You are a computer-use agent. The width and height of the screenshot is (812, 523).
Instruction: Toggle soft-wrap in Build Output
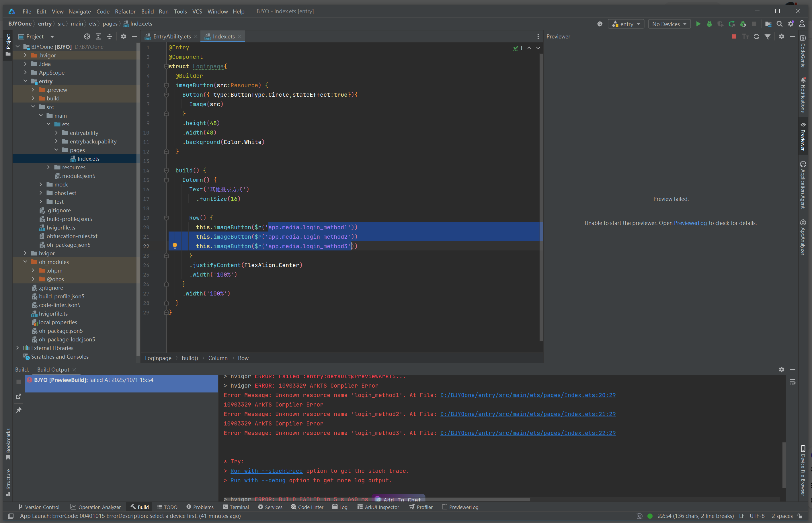point(792,382)
